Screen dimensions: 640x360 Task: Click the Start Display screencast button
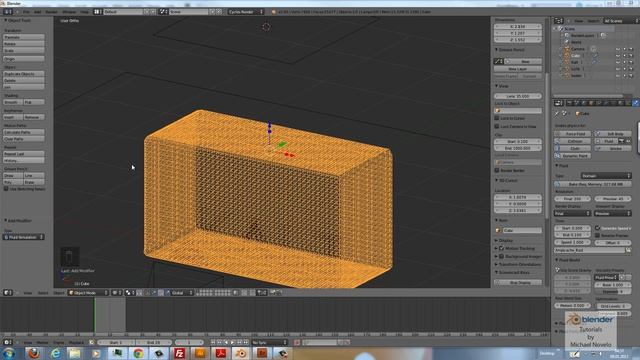[x=518, y=282]
